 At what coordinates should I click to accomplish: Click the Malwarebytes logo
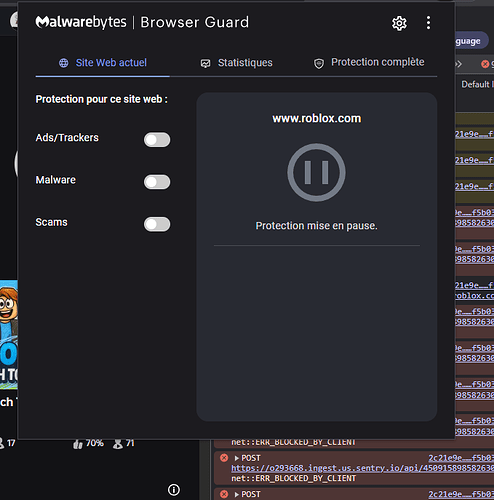pos(81,22)
